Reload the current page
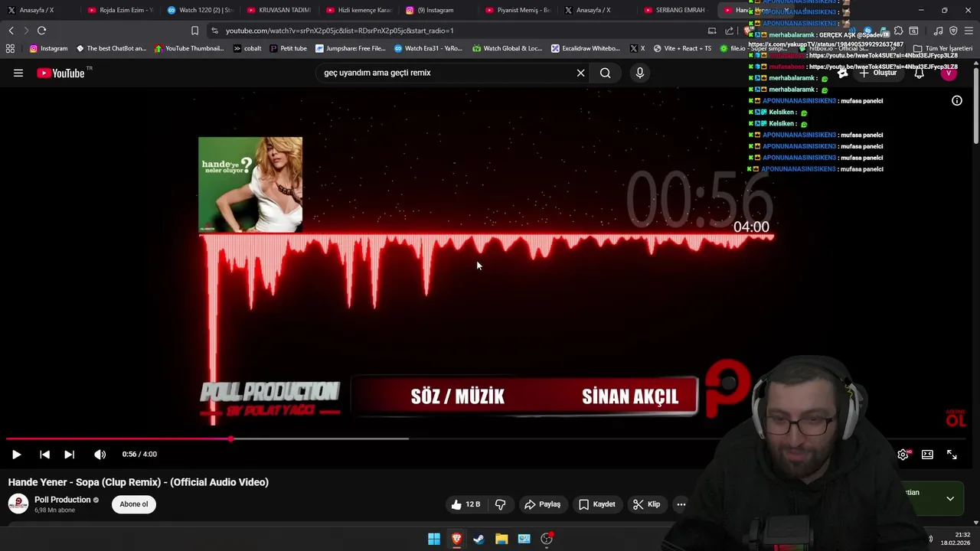Screen dimensions: 980x551 coord(41,31)
